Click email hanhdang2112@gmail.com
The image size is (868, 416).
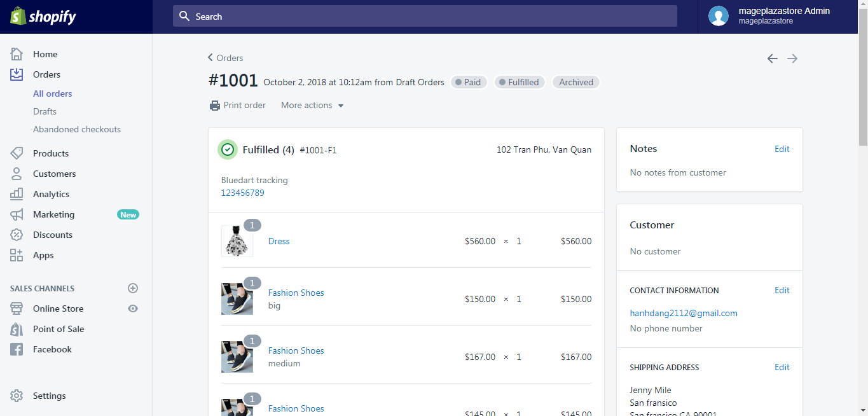pos(684,313)
